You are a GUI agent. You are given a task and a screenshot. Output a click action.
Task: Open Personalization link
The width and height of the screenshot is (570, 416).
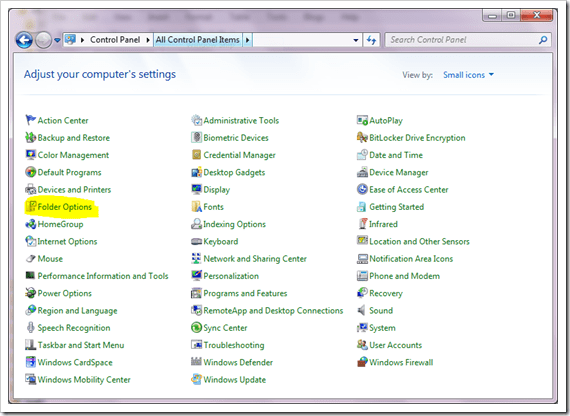coord(231,276)
